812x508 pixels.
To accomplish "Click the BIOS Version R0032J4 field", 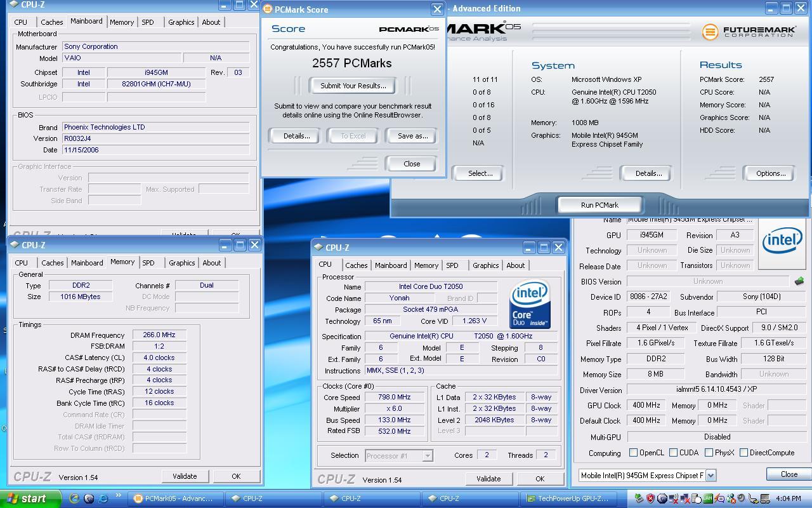I will (x=155, y=138).
